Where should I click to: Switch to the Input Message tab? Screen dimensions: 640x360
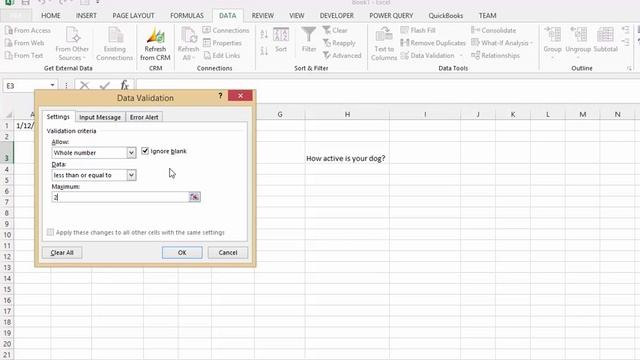pyautogui.click(x=100, y=117)
